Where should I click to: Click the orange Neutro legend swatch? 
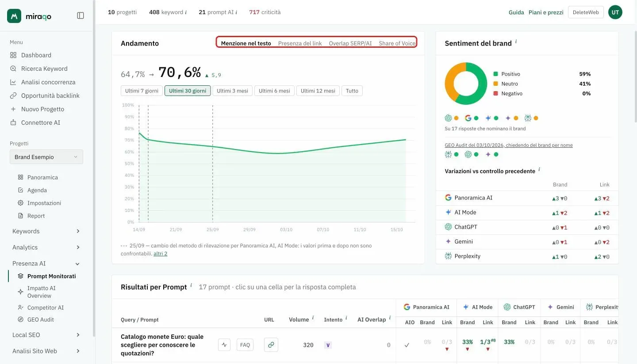(496, 84)
